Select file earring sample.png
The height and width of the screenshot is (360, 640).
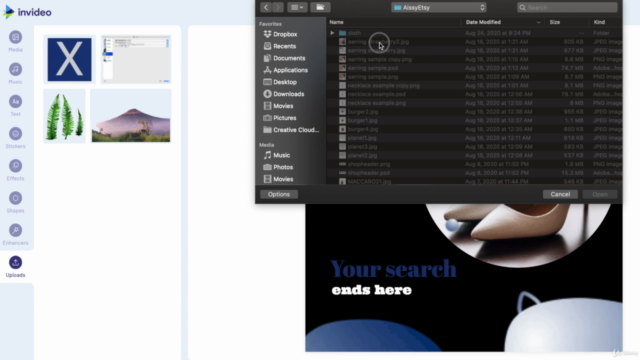(475, 77)
